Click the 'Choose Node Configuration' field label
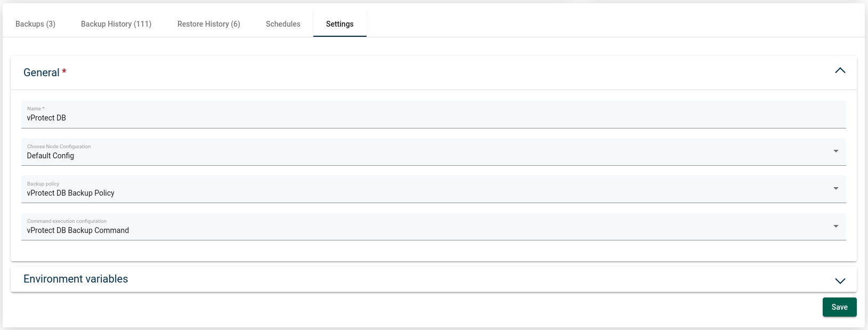The image size is (868, 330). [59, 147]
